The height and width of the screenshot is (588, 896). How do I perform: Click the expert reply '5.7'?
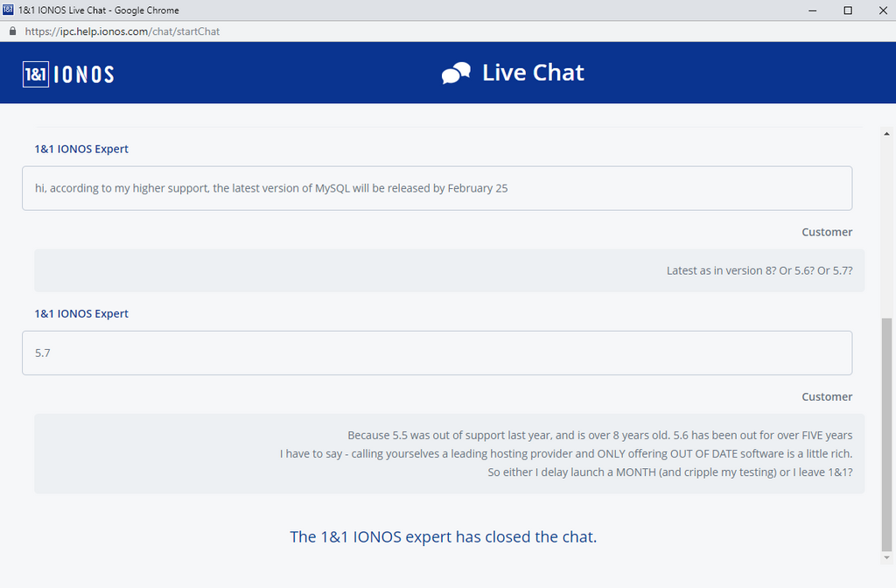pos(437,353)
